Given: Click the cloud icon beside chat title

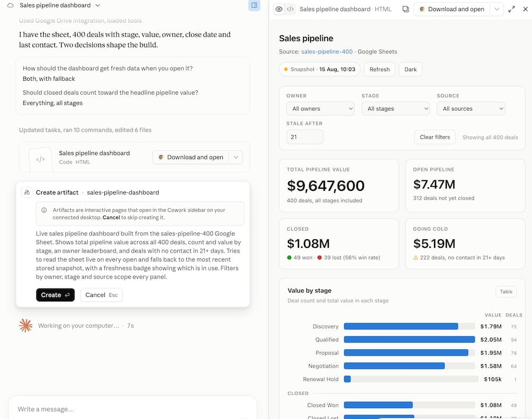Looking at the screenshot, I should point(11,5).
